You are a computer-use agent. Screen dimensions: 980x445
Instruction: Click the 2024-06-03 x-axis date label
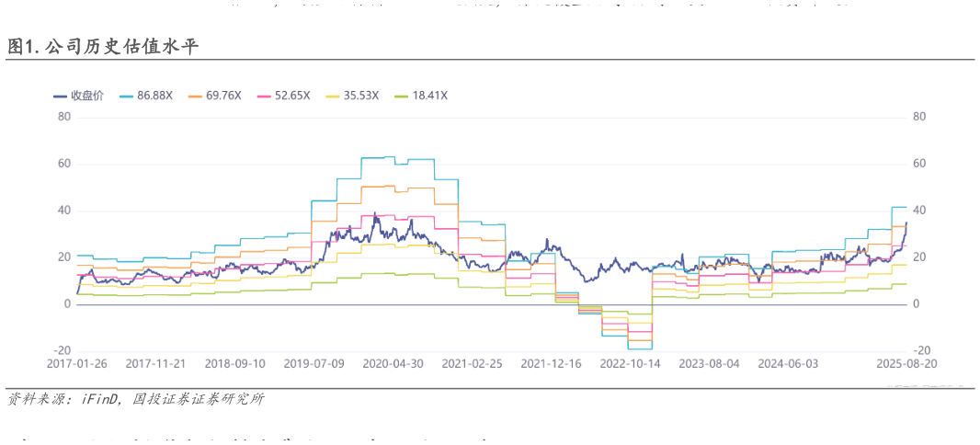(788, 363)
